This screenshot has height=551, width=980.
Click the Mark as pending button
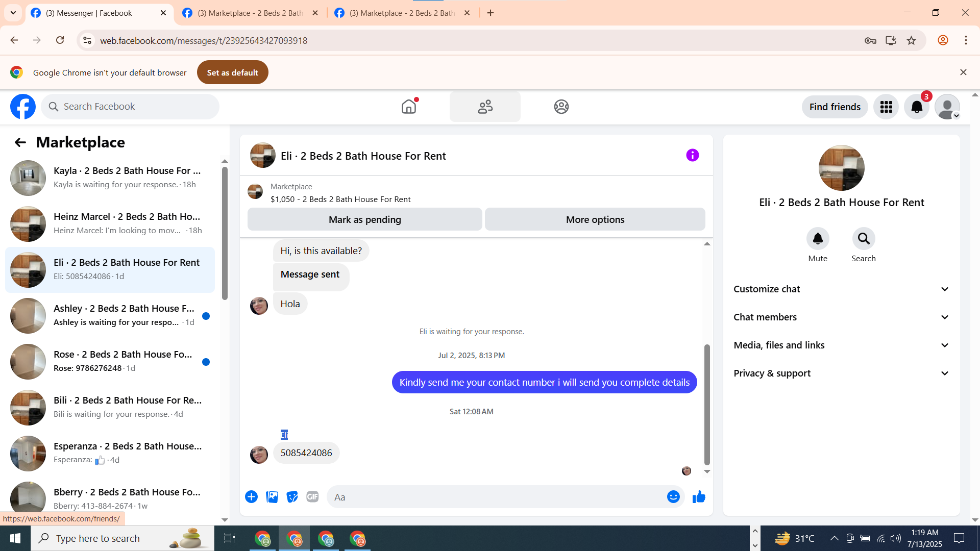(x=364, y=219)
